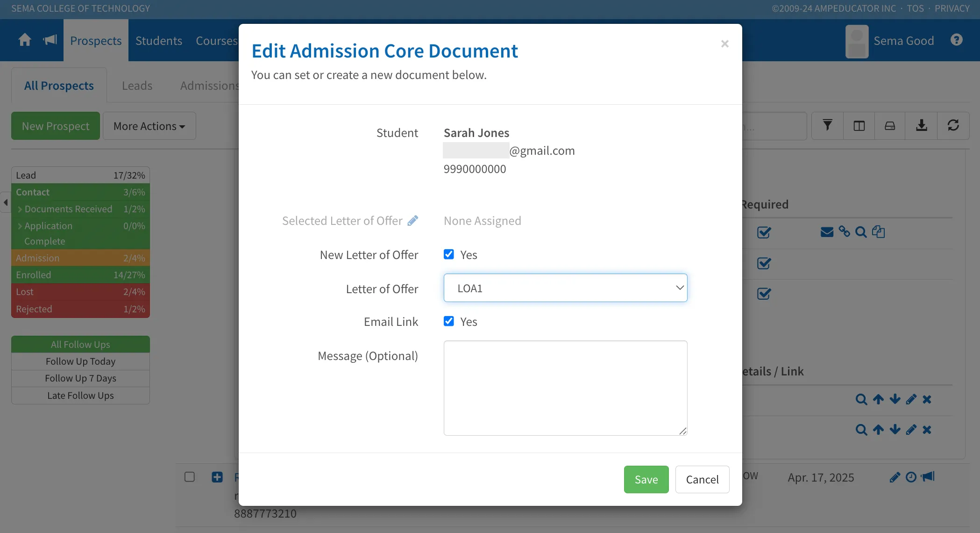Toggle Email Link Yes checkbox

(x=449, y=321)
